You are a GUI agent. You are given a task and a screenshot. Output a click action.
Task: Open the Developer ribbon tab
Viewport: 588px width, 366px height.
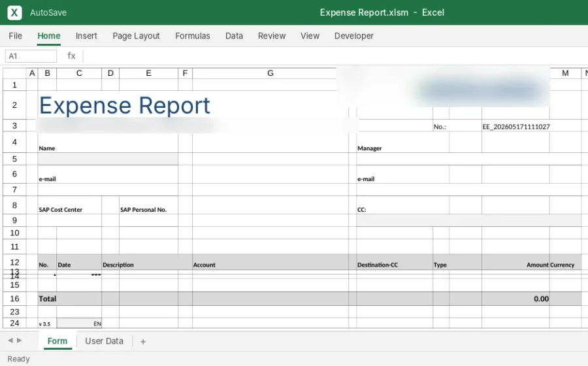(x=353, y=36)
